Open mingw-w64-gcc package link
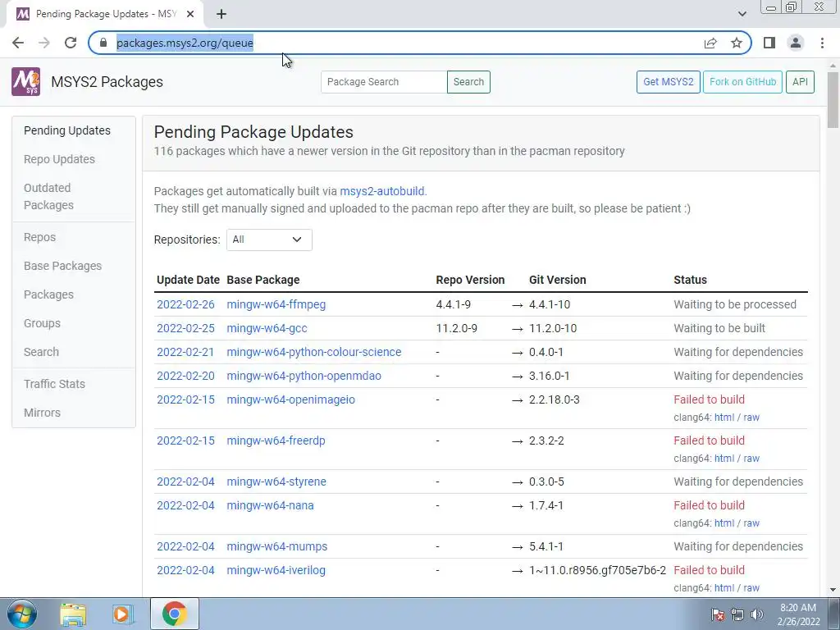Image resolution: width=840 pixels, height=630 pixels. click(x=267, y=328)
